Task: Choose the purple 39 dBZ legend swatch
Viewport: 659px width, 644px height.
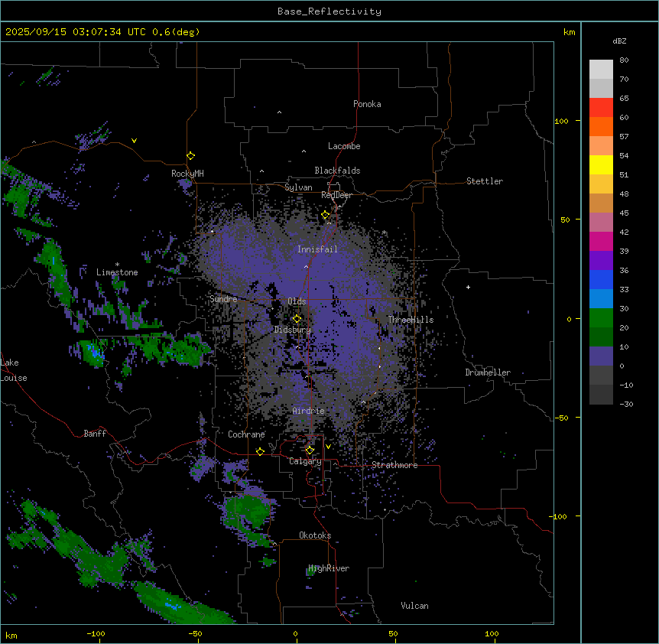Action: click(601, 260)
